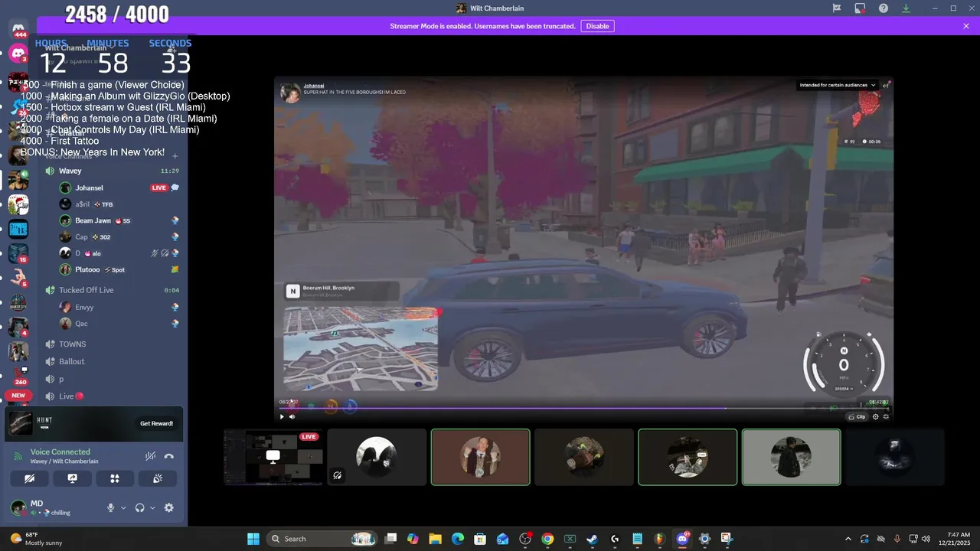Open the 'Intended for certain audiences' dropdown
The height and width of the screenshot is (551, 980).
[837, 85]
